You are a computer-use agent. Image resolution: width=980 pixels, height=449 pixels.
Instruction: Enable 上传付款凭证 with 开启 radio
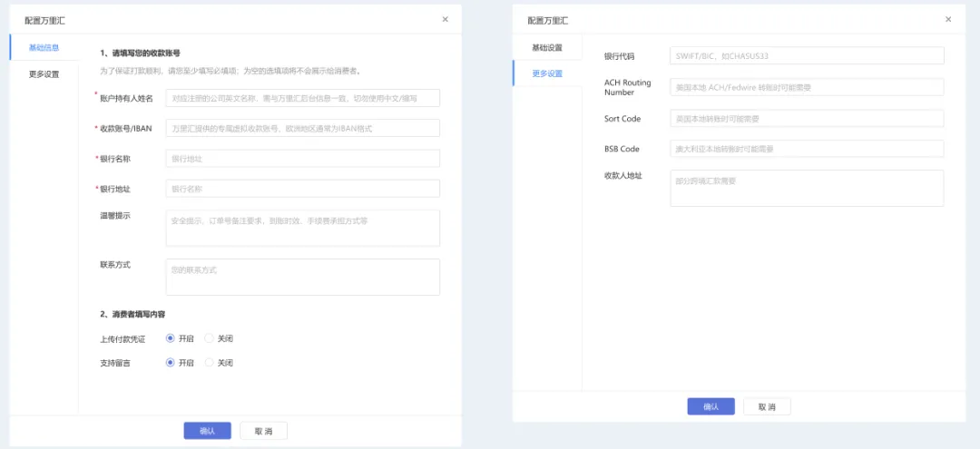(170, 338)
